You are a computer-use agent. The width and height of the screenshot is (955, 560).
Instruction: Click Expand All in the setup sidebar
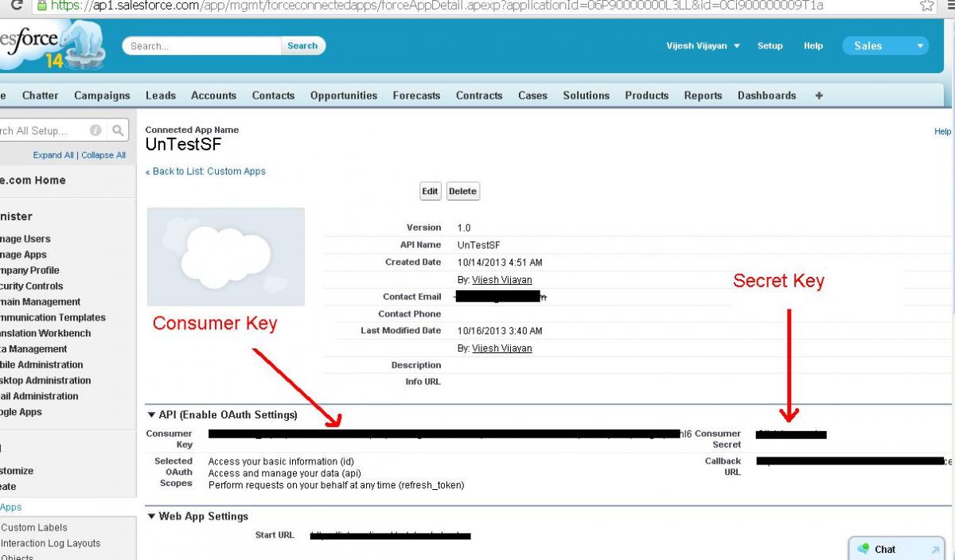[x=53, y=155]
